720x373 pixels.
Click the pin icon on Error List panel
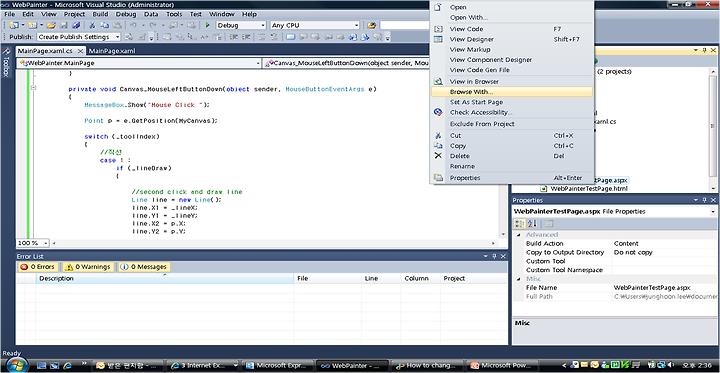[x=495, y=256]
